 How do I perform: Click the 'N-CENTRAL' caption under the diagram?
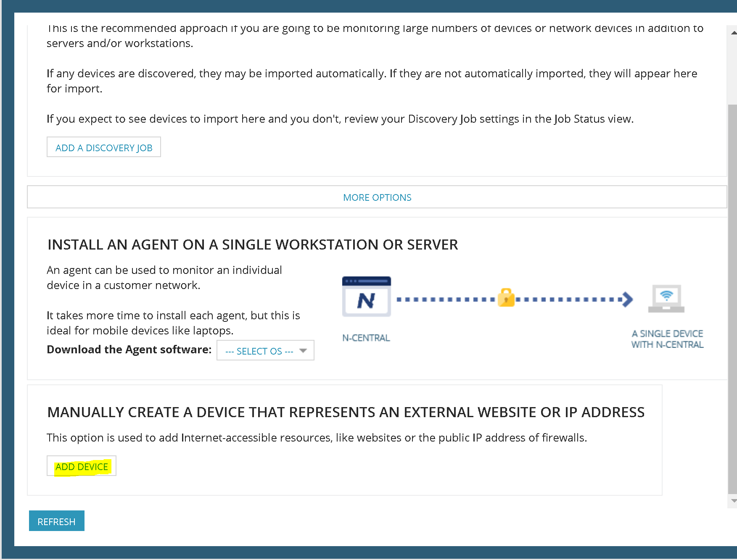(x=366, y=338)
